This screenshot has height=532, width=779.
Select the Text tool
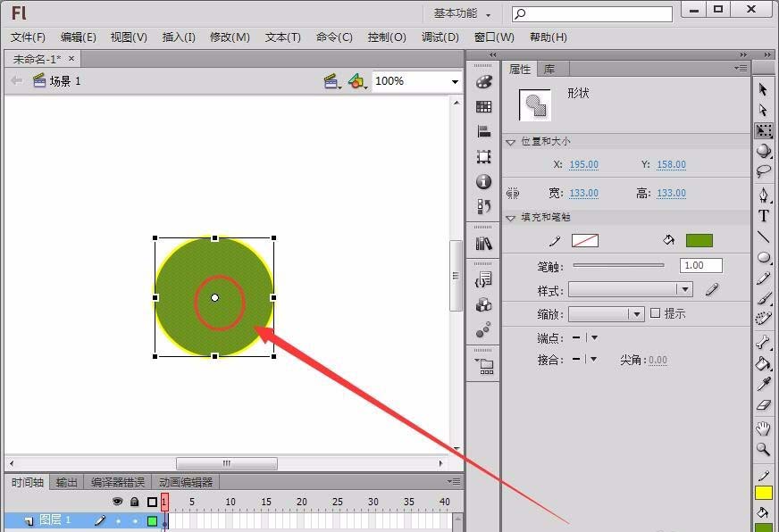(x=764, y=216)
